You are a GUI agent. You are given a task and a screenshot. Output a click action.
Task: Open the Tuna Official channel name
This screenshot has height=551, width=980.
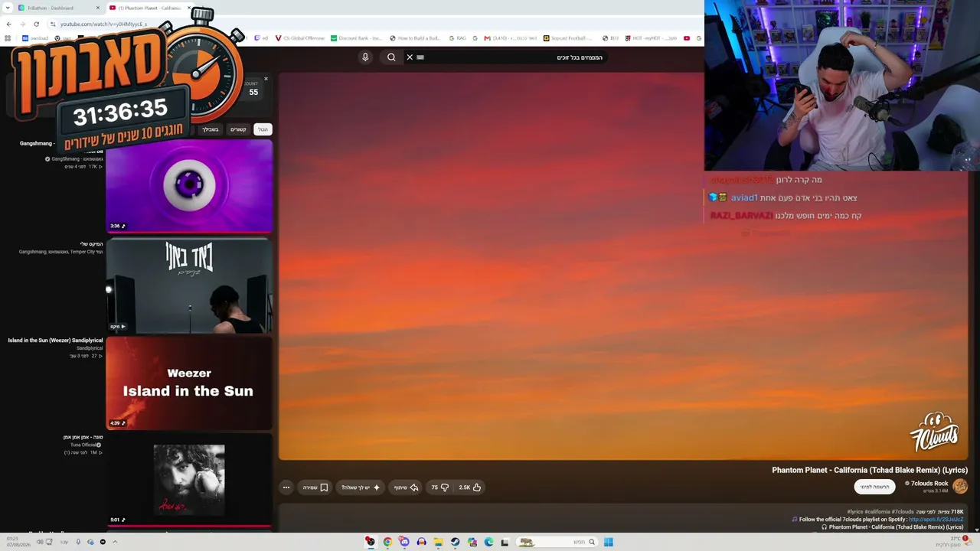point(83,445)
